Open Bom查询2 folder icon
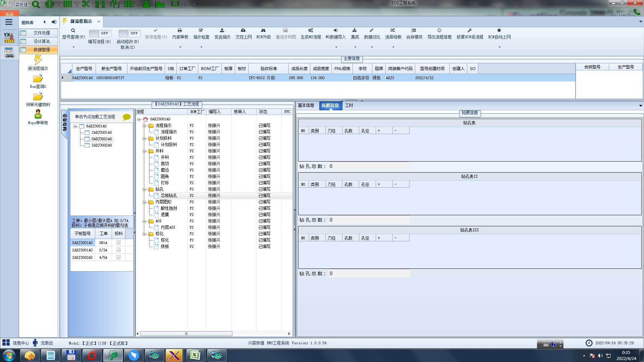 (x=38, y=79)
